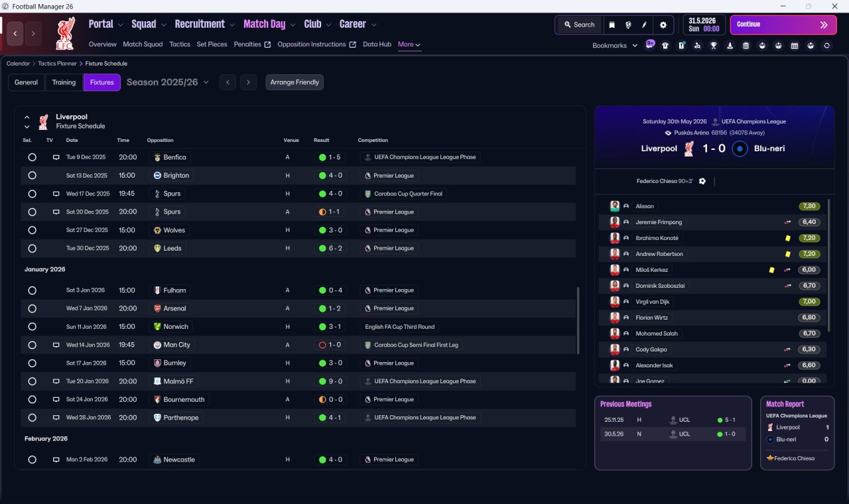The height and width of the screenshot is (504, 849).
Task: Open the pencil edit icon in top bar
Action: (644, 25)
